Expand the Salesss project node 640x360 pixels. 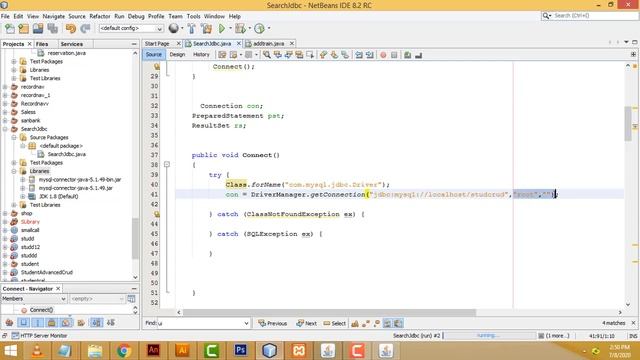coord(5,112)
